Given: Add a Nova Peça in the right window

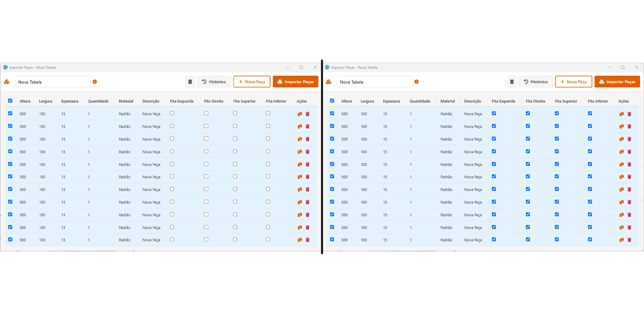Looking at the screenshot, I should (x=573, y=82).
